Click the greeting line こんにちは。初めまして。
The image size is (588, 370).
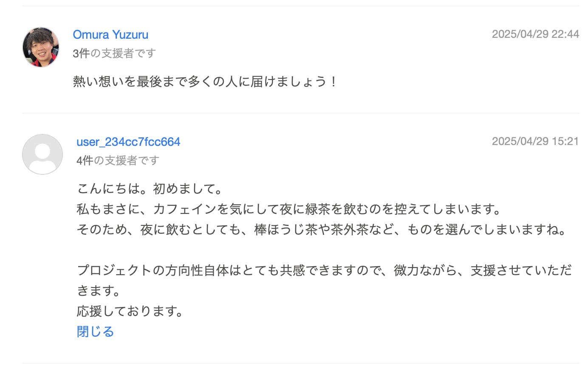150,188
